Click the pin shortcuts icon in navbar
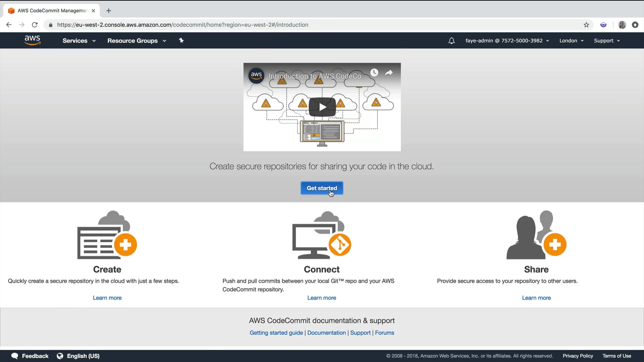 [x=181, y=41]
